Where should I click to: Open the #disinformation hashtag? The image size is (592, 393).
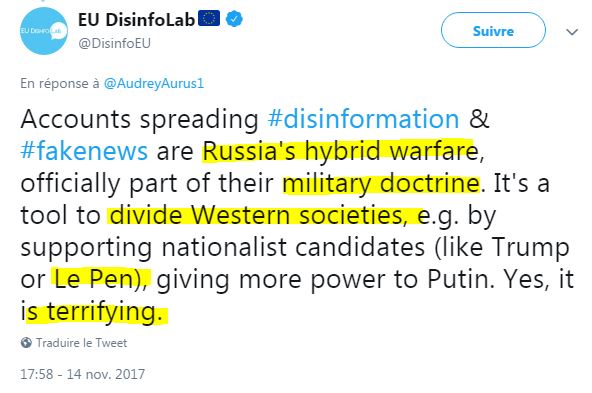[x=363, y=119]
